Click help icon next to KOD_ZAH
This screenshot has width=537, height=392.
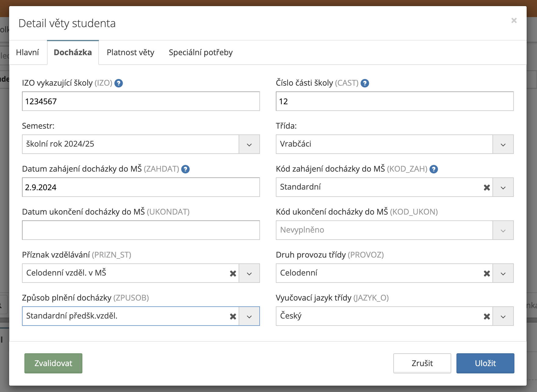click(x=434, y=169)
